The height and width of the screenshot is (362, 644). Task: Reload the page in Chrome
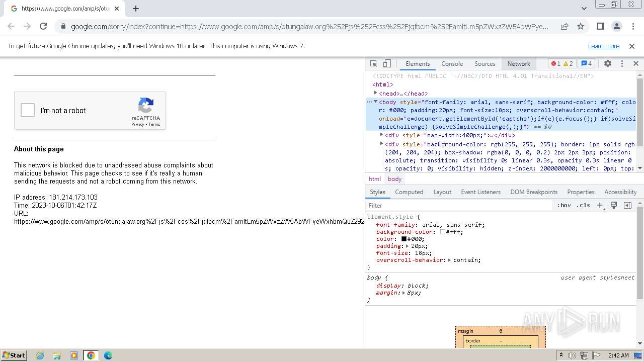pyautogui.click(x=43, y=27)
